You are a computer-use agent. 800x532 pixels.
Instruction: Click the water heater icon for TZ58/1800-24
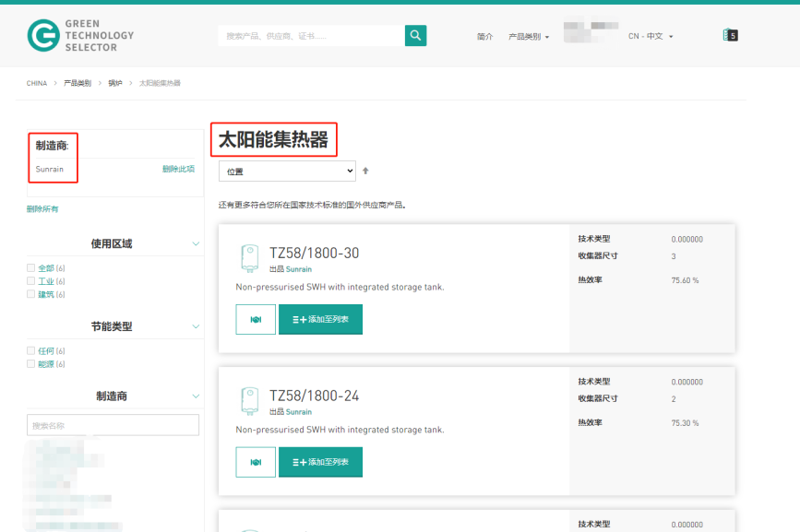(248, 400)
